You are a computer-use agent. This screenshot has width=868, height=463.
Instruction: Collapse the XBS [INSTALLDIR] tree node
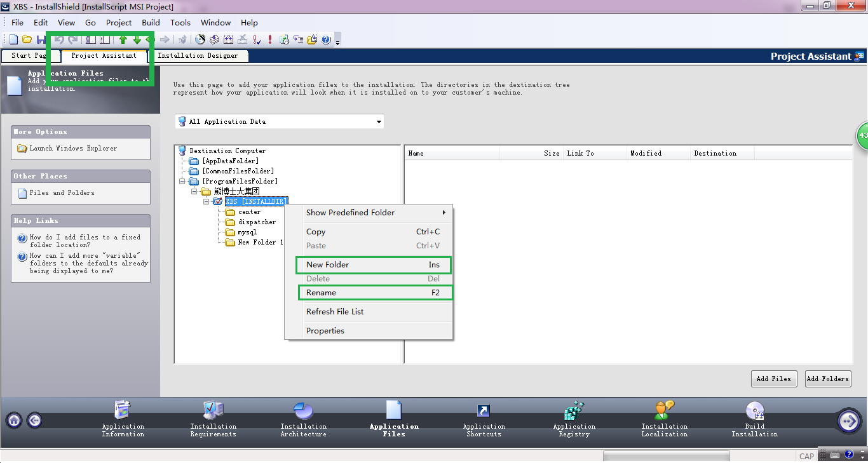206,201
